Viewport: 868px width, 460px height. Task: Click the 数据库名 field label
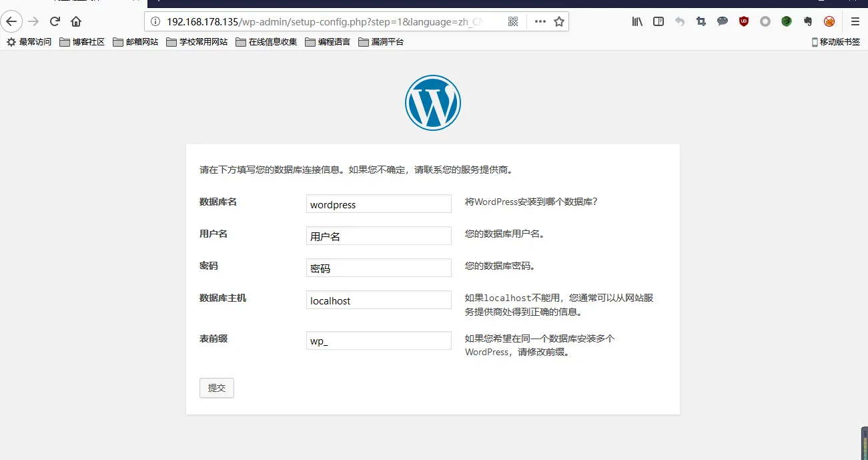pos(218,202)
